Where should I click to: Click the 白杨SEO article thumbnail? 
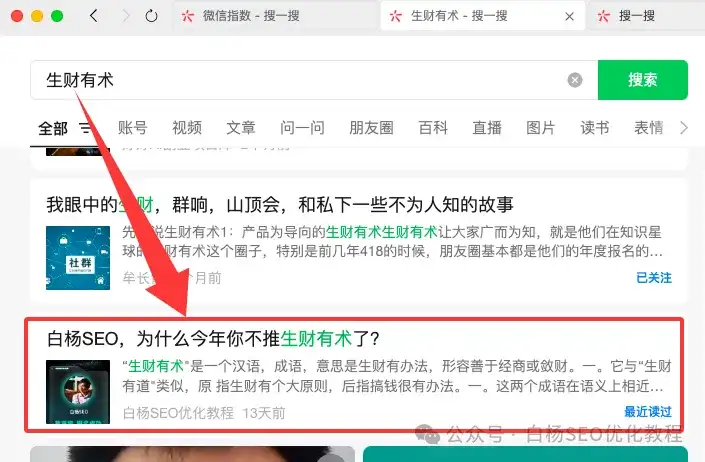(x=78, y=391)
